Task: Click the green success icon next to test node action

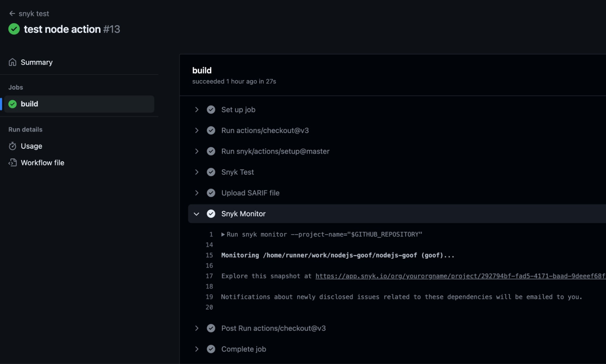Action: (14, 29)
